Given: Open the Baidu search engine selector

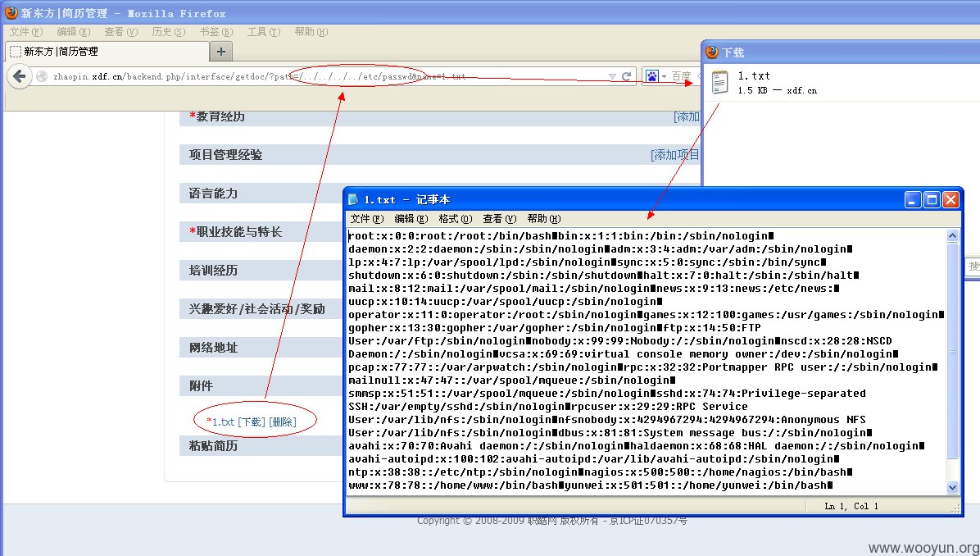Looking at the screenshot, I should (655, 76).
